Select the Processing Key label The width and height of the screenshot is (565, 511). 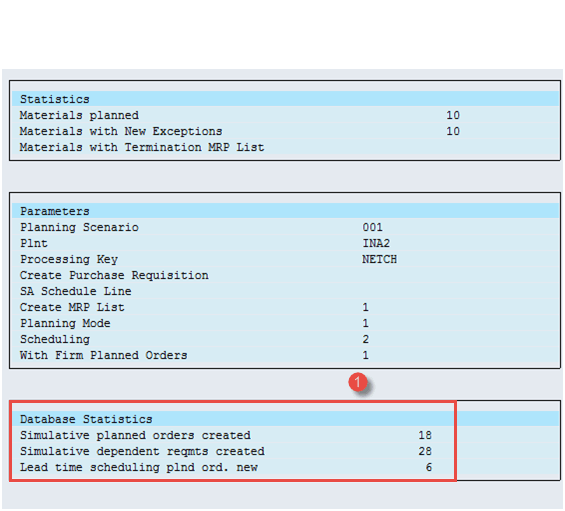point(68,259)
